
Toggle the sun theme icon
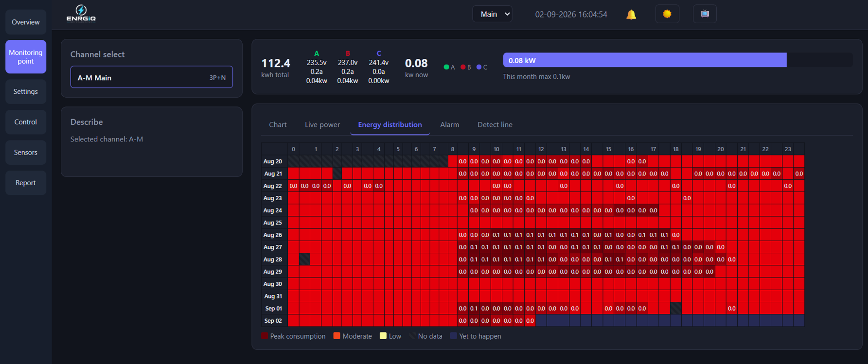click(x=667, y=14)
